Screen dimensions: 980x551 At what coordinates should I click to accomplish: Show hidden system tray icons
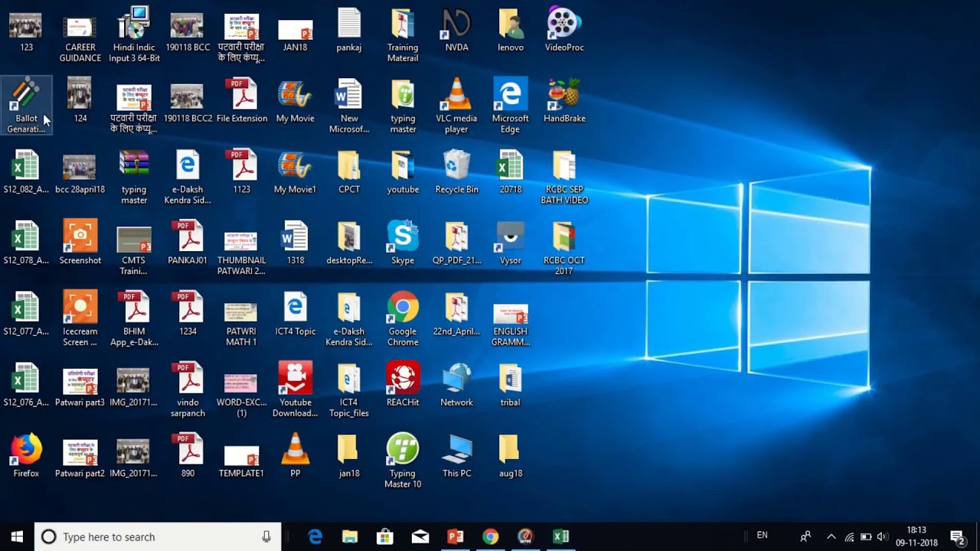pos(831,536)
